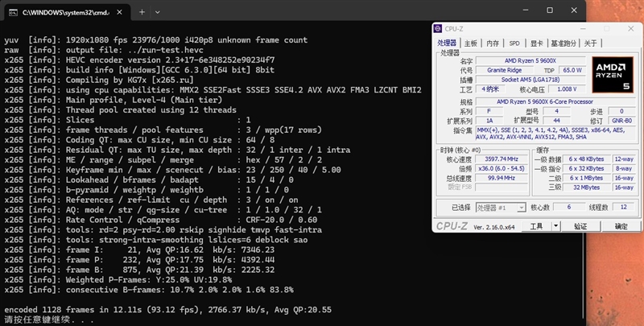
Task: Open the 内存 tab in CPU-Z
Action: (491, 43)
